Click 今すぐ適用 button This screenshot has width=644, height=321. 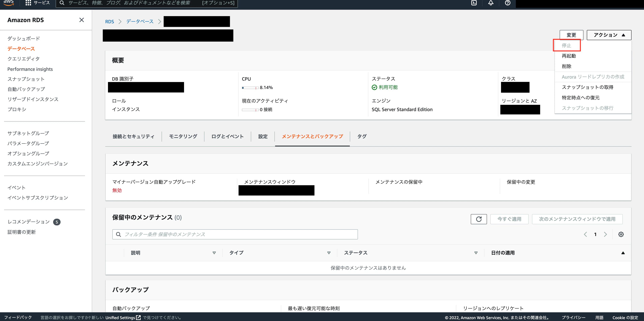pos(509,219)
